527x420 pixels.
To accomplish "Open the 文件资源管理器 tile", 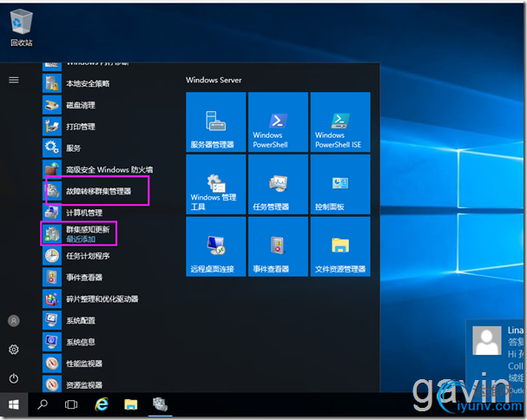I will click(x=340, y=246).
